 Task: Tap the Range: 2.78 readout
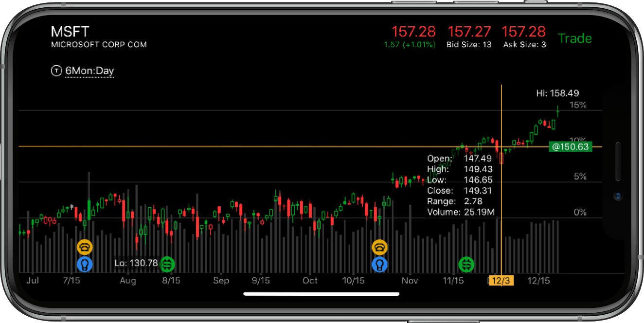454,201
